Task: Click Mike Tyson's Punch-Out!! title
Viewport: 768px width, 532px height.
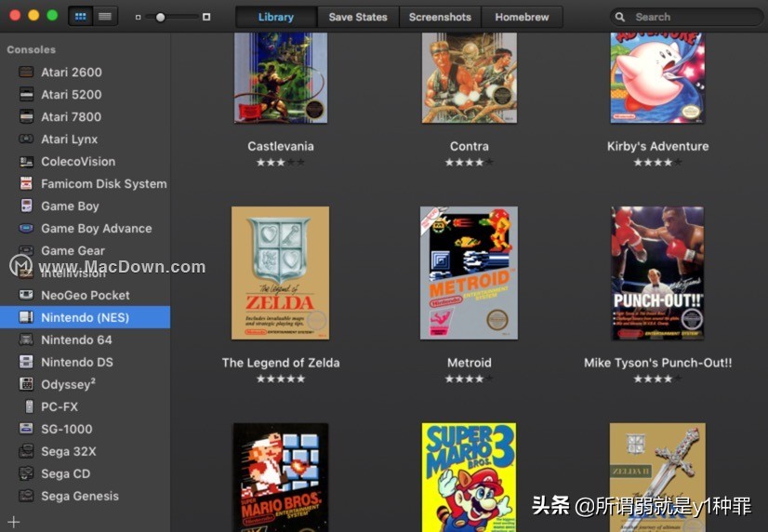Action: tap(657, 363)
